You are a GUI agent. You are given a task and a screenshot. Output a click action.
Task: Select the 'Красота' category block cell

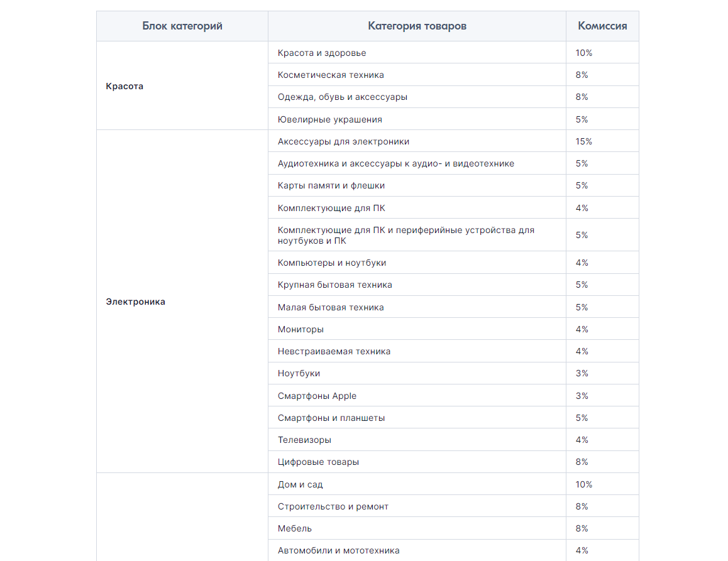click(182, 86)
